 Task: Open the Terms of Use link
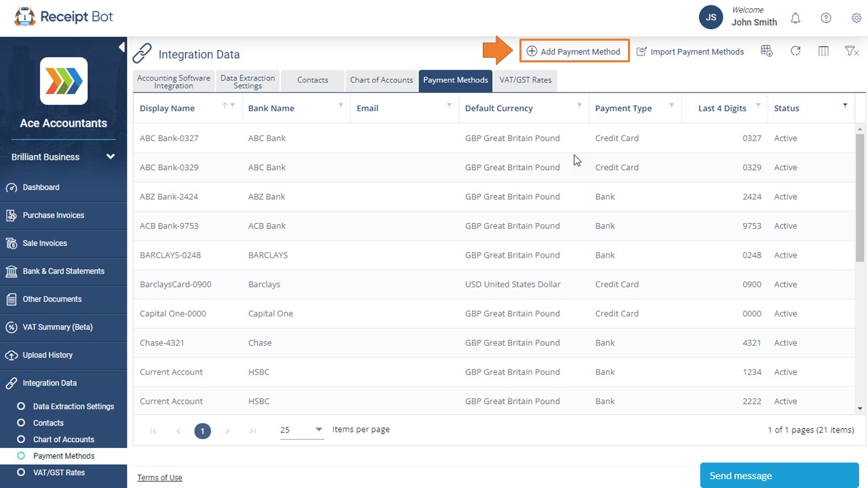point(159,478)
